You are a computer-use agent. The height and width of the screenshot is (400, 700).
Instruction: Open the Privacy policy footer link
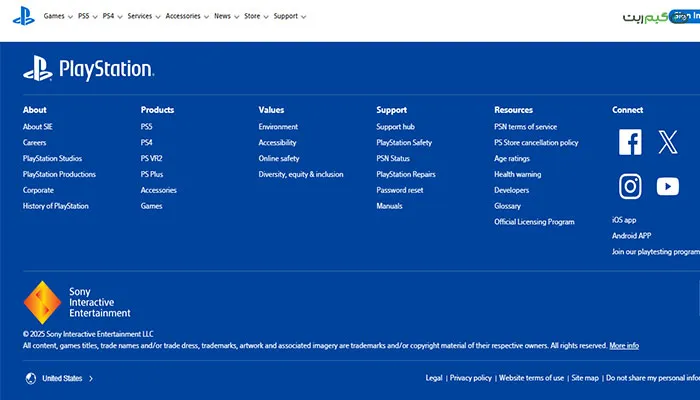pyautogui.click(x=470, y=378)
